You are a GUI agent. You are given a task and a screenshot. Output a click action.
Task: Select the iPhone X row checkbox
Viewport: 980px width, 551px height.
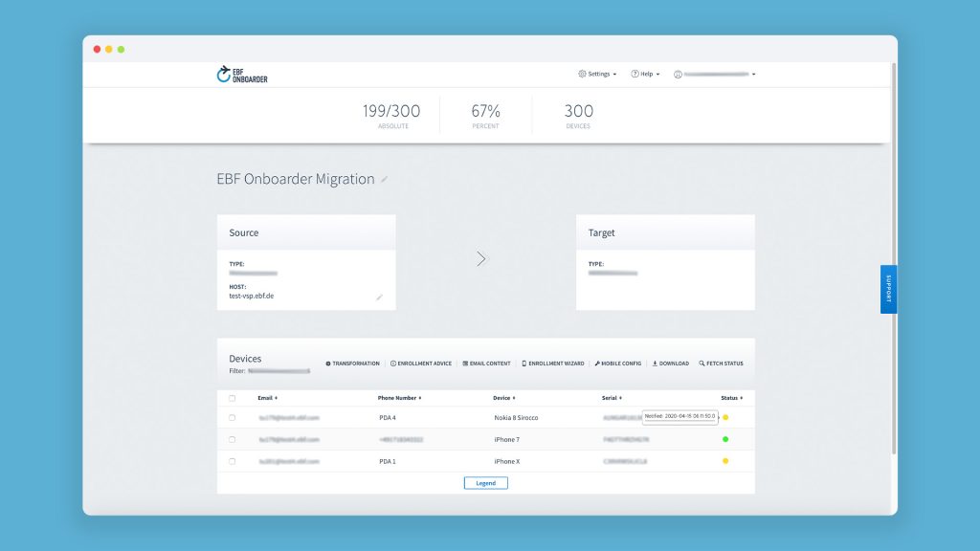pyautogui.click(x=232, y=461)
